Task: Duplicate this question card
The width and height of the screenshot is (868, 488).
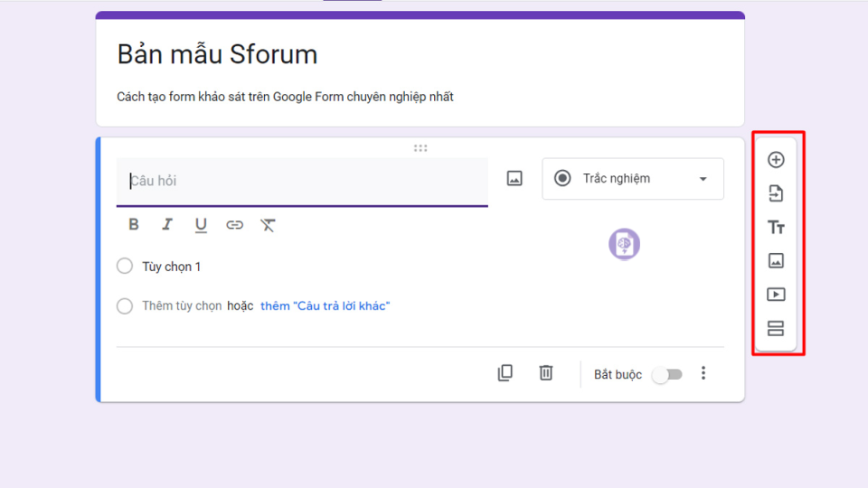Action: pos(505,373)
